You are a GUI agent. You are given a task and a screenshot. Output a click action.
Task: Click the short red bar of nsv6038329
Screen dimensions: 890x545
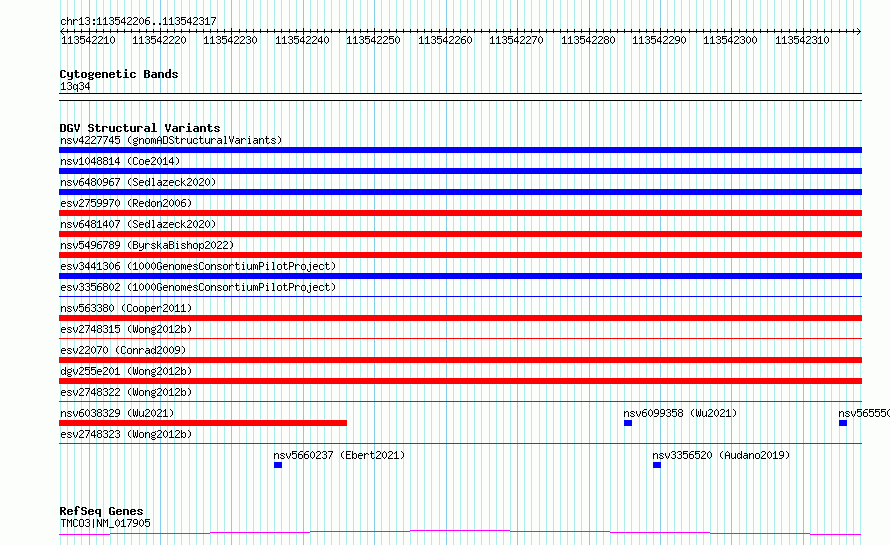pos(203,423)
